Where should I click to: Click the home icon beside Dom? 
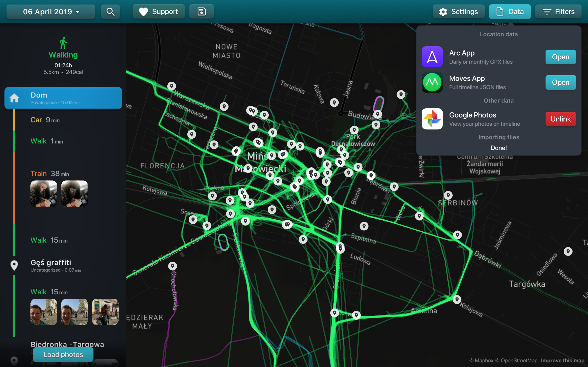point(14,98)
